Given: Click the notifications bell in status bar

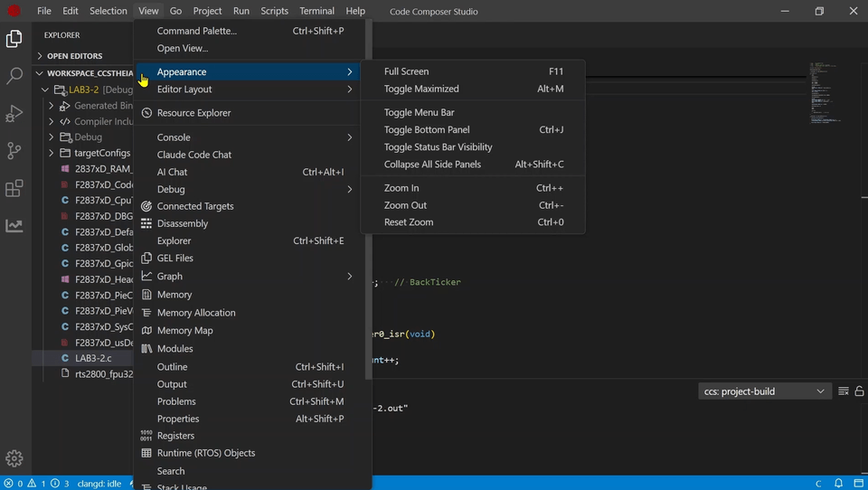Looking at the screenshot, I should [x=839, y=484].
